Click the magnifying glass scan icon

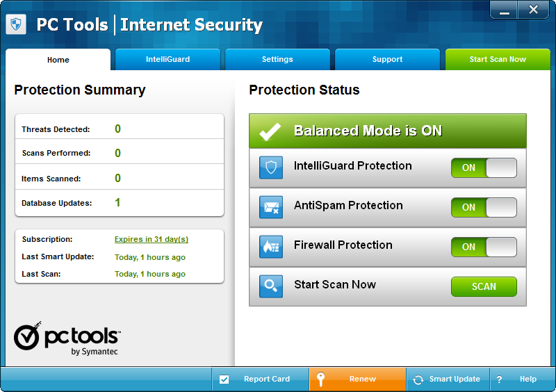pyautogui.click(x=271, y=286)
